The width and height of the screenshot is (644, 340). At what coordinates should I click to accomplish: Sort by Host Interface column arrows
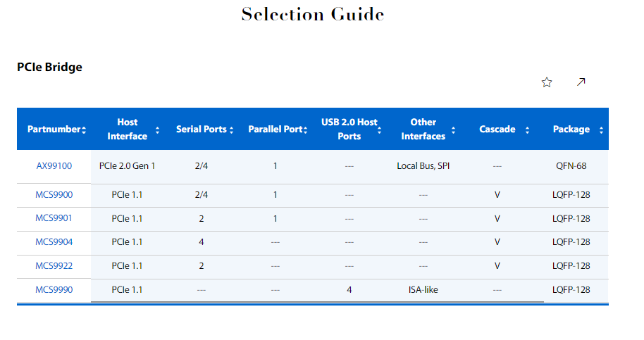point(157,130)
